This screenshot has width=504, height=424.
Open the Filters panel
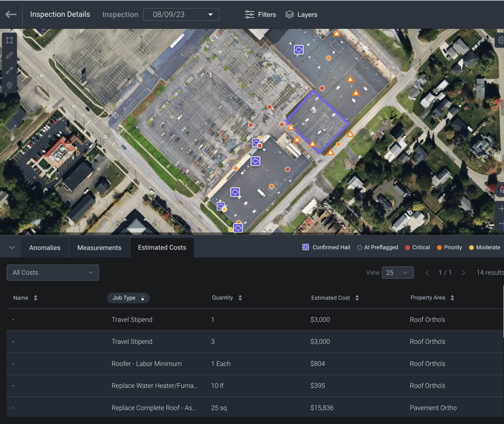pos(260,14)
